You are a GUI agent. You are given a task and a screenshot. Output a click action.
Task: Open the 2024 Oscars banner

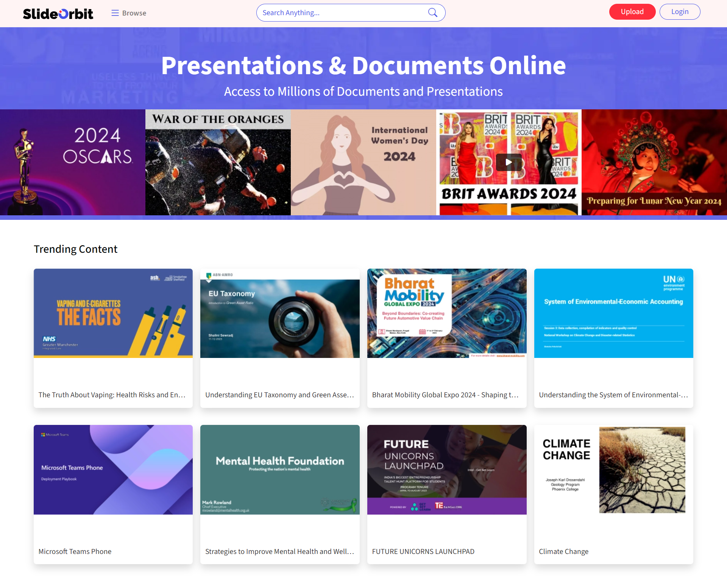(73, 162)
